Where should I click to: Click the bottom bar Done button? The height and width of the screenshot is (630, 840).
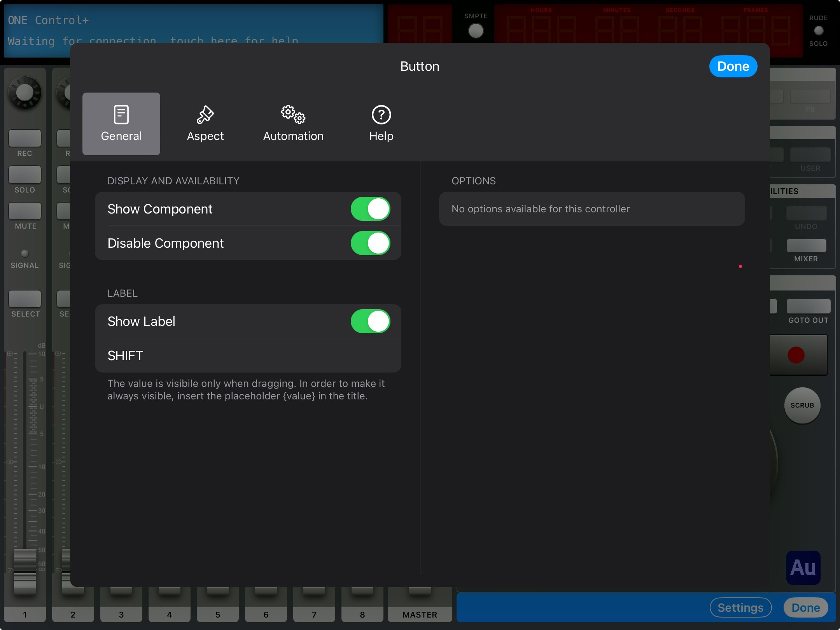point(806,607)
